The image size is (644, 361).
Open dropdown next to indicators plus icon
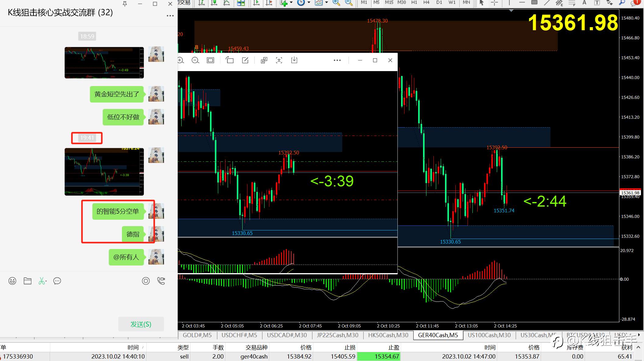click(x=291, y=3)
